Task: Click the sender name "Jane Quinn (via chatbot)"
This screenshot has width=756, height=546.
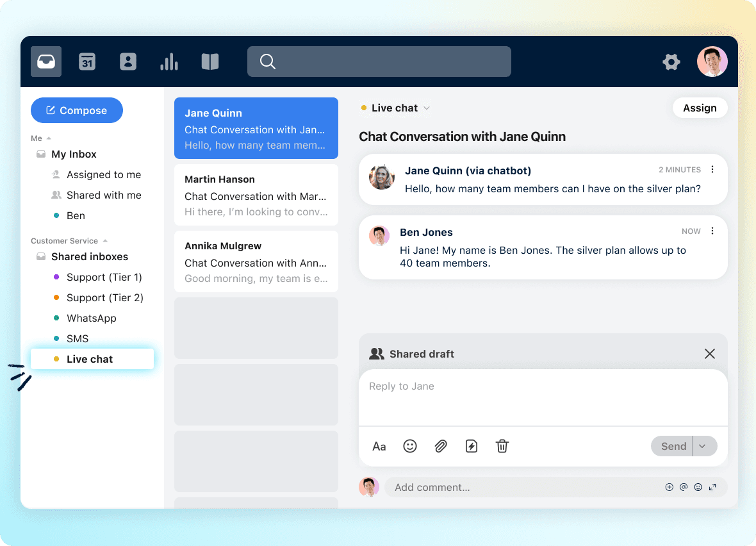Action: pos(468,170)
